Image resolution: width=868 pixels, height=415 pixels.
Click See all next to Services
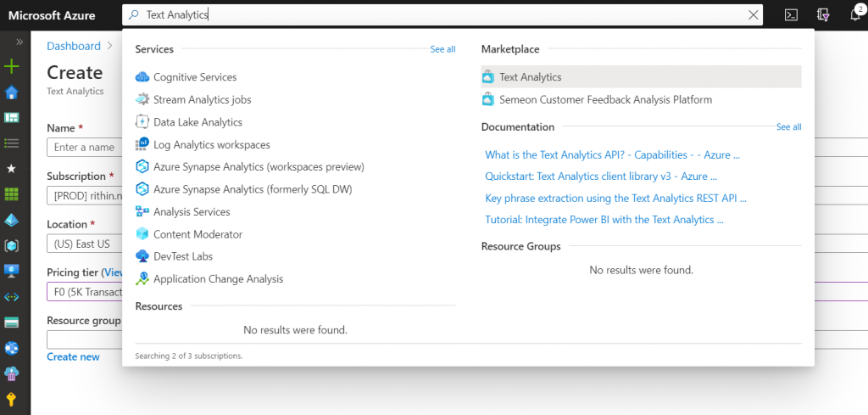442,49
